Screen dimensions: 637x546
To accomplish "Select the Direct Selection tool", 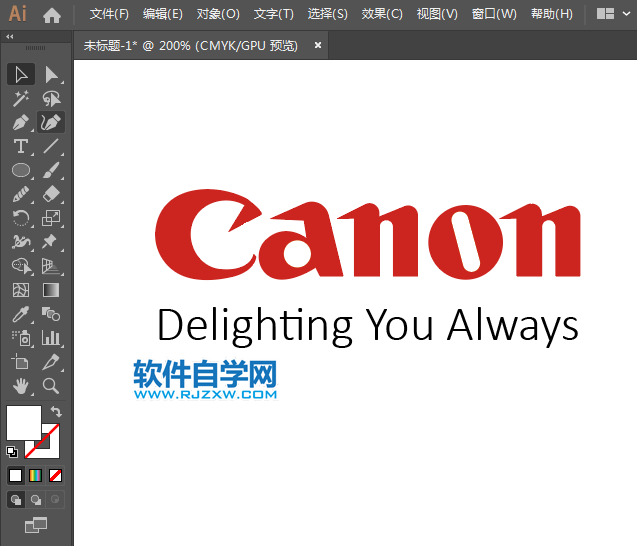I will 51,74.
